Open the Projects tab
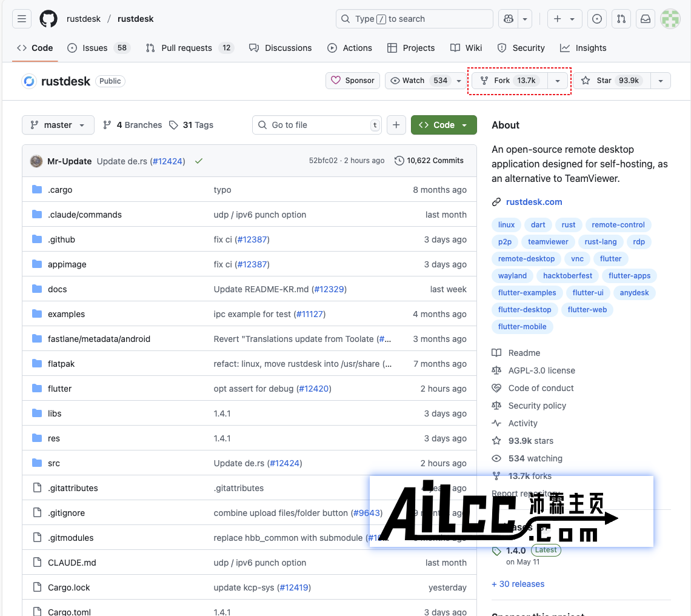This screenshot has height=616, width=691. [411, 48]
